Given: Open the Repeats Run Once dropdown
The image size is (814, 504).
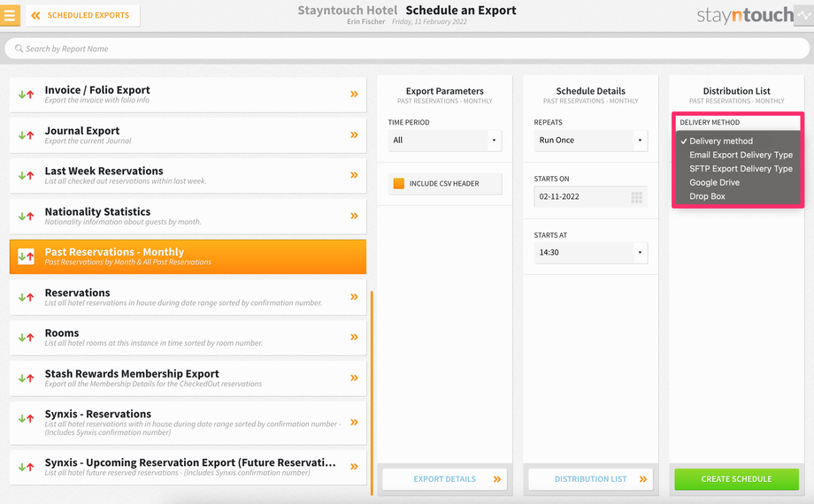Looking at the screenshot, I should click(591, 140).
